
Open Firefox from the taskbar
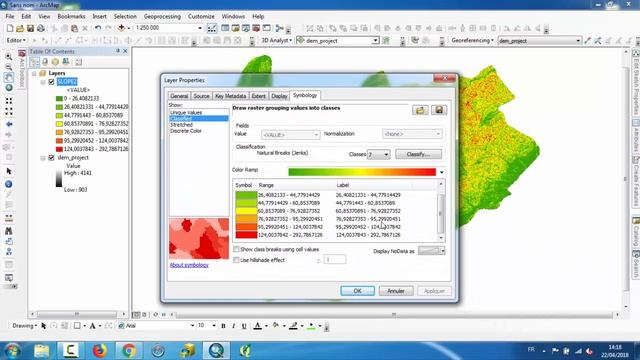(x=99, y=351)
